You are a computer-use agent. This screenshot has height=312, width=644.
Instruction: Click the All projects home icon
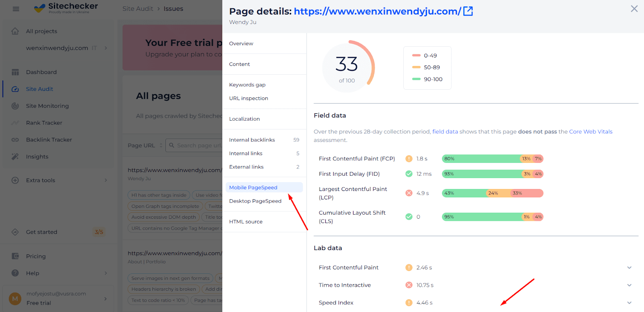15,31
